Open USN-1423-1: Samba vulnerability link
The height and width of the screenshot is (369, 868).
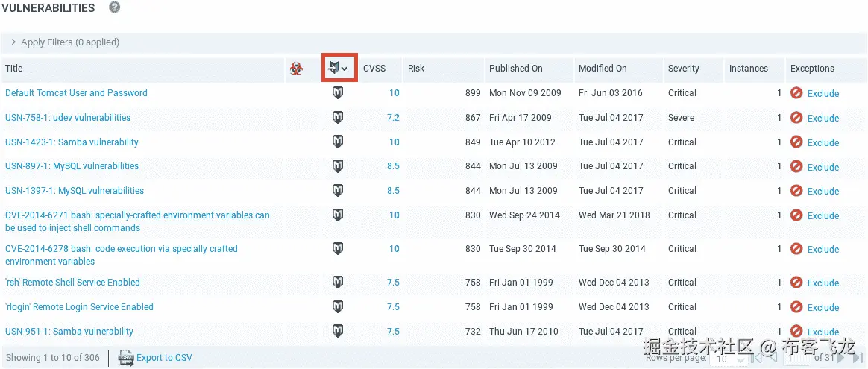[72, 142]
